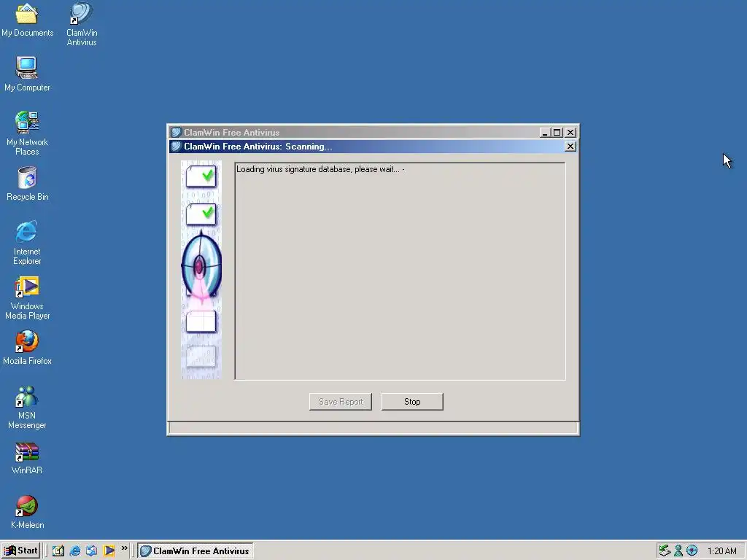This screenshot has width=747, height=560.
Task: Click the MSN Messenger tray icon
Action: (678, 551)
